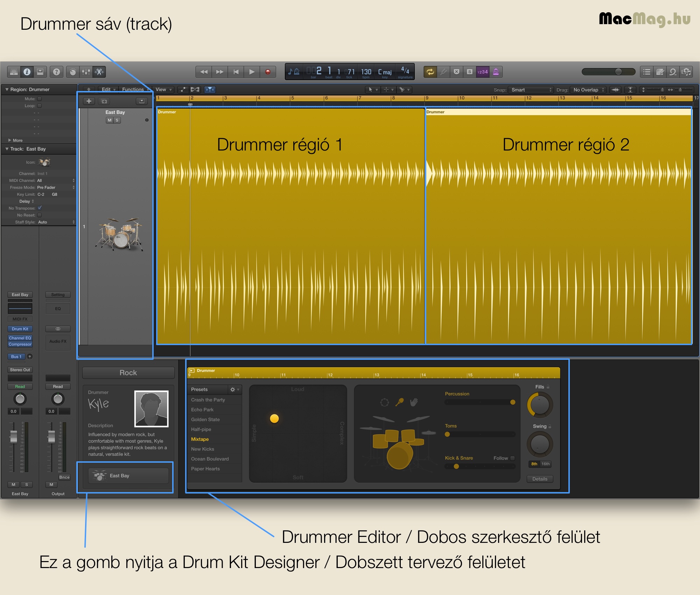Open the Staff Style Auto pop-up
This screenshot has height=595, width=700.
tap(56, 222)
